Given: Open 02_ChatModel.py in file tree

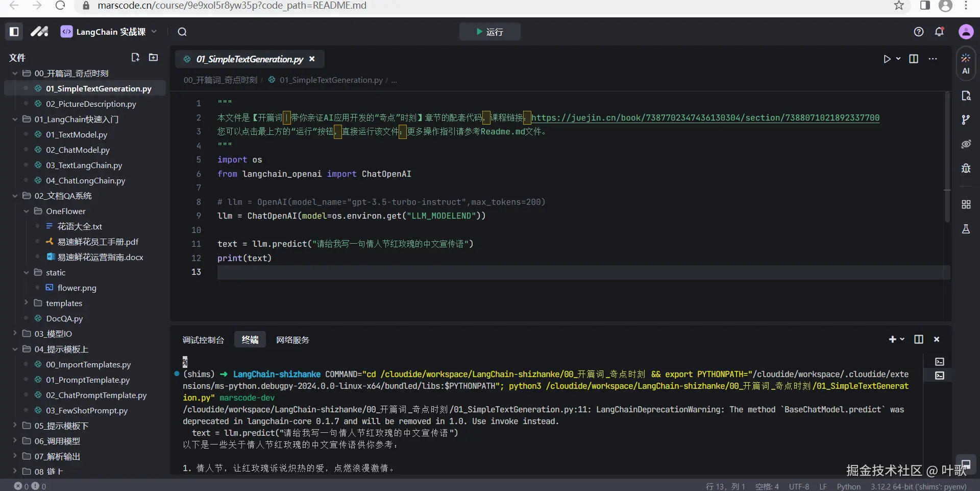Looking at the screenshot, I should tap(78, 150).
